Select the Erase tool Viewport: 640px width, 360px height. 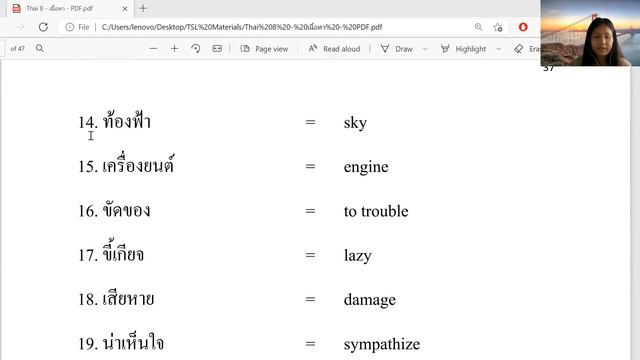(x=527, y=49)
